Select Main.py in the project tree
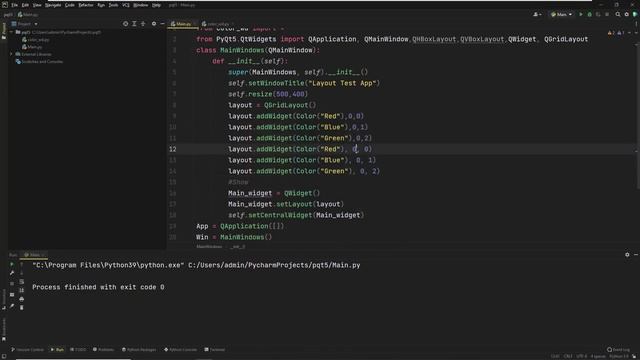The height and width of the screenshot is (360, 640). (x=32, y=47)
